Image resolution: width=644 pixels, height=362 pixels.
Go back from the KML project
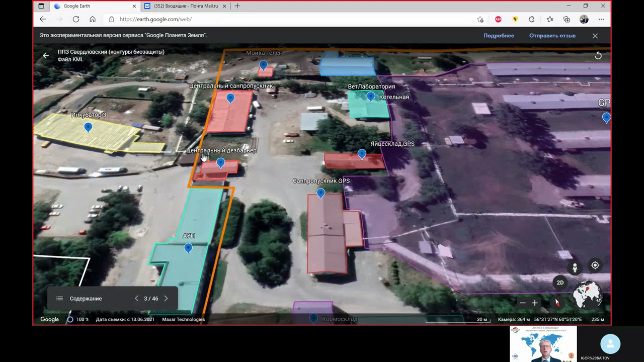46,55
